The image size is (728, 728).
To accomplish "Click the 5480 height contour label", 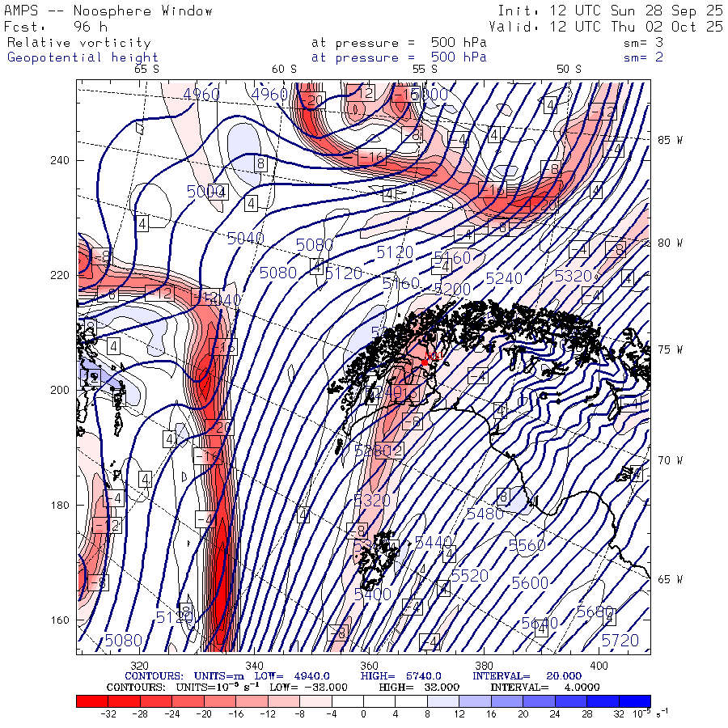I will [x=485, y=514].
